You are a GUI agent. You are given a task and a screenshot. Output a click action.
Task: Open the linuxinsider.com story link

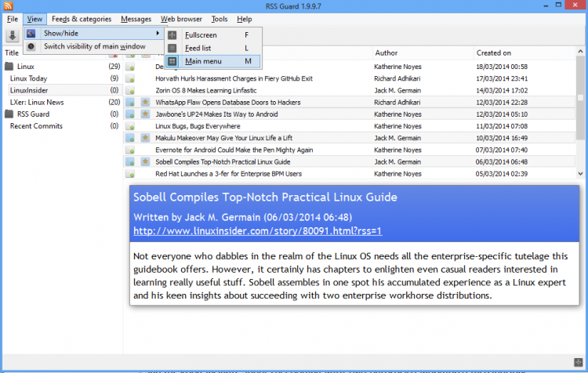pyautogui.click(x=258, y=231)
